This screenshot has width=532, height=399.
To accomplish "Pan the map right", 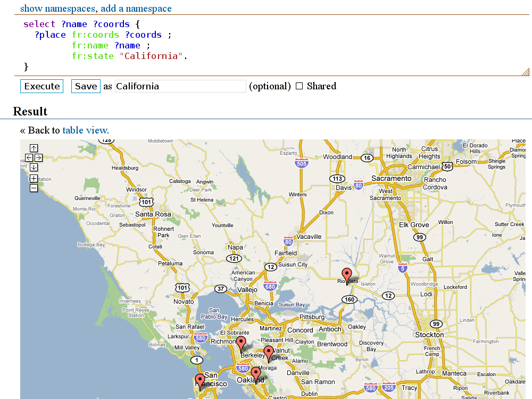I will (38, 158).
